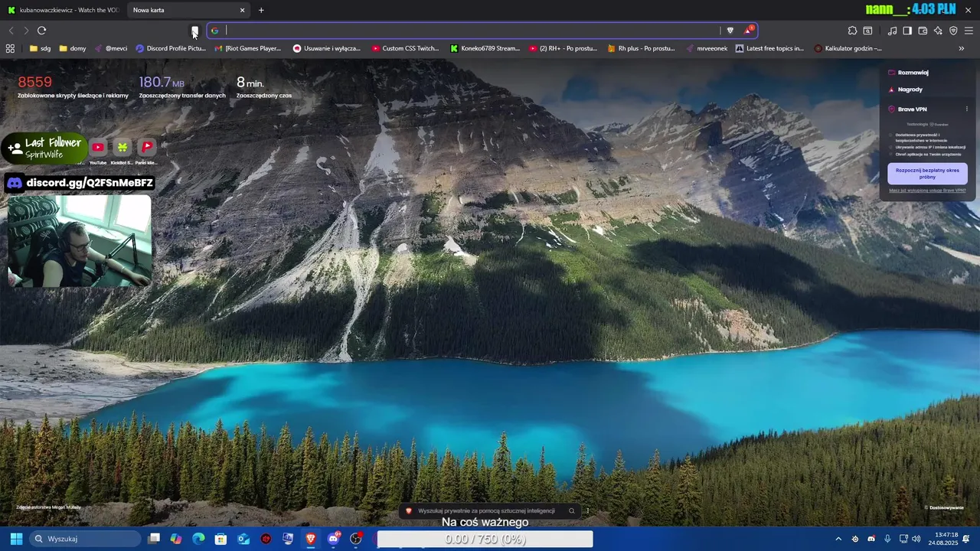Open Microsoft Edge from taskbar

pyautogui.click(x=198, y=539)
